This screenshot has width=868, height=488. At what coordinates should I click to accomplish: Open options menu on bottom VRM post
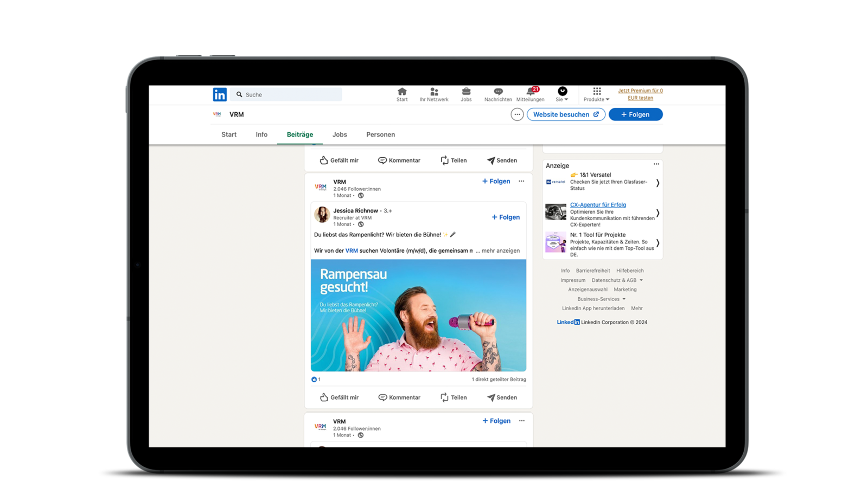coord(521,421)
